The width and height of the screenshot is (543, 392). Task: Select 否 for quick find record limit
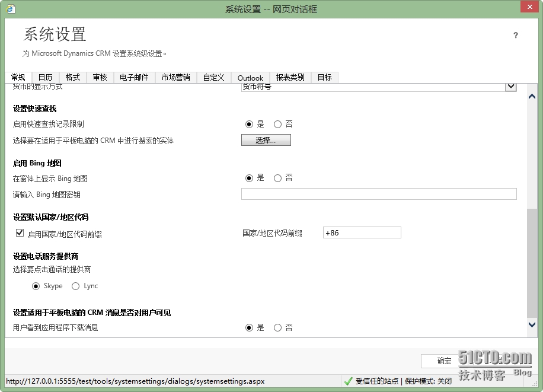click(x=277, y=124)
